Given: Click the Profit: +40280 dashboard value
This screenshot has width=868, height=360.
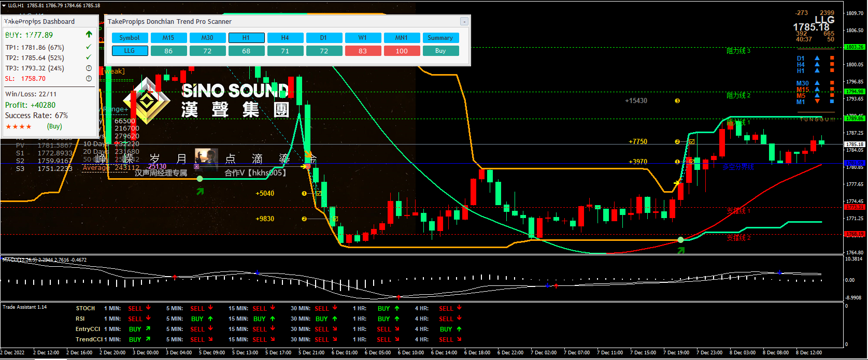Looking at the screenshot, I should (31, 105).
